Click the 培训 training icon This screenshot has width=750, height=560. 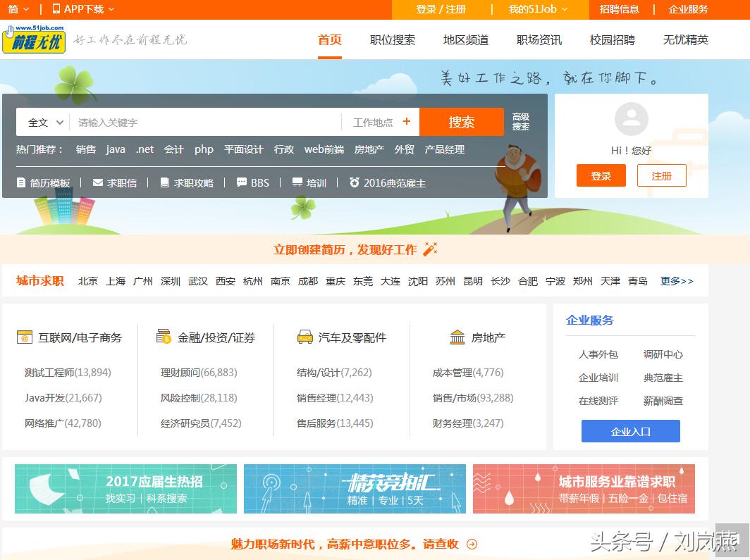click(x=297, y=182)
